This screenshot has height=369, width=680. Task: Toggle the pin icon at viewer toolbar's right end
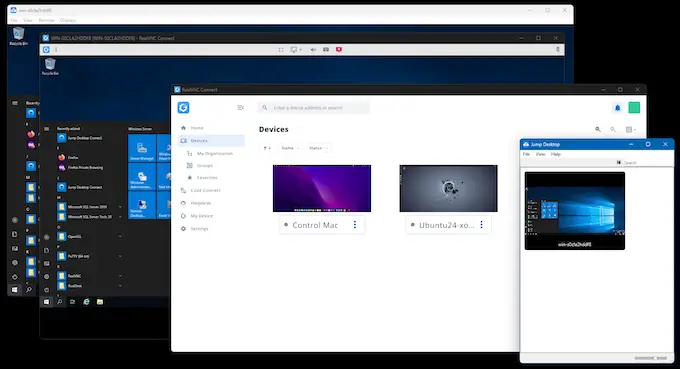(x=558, y=50)
